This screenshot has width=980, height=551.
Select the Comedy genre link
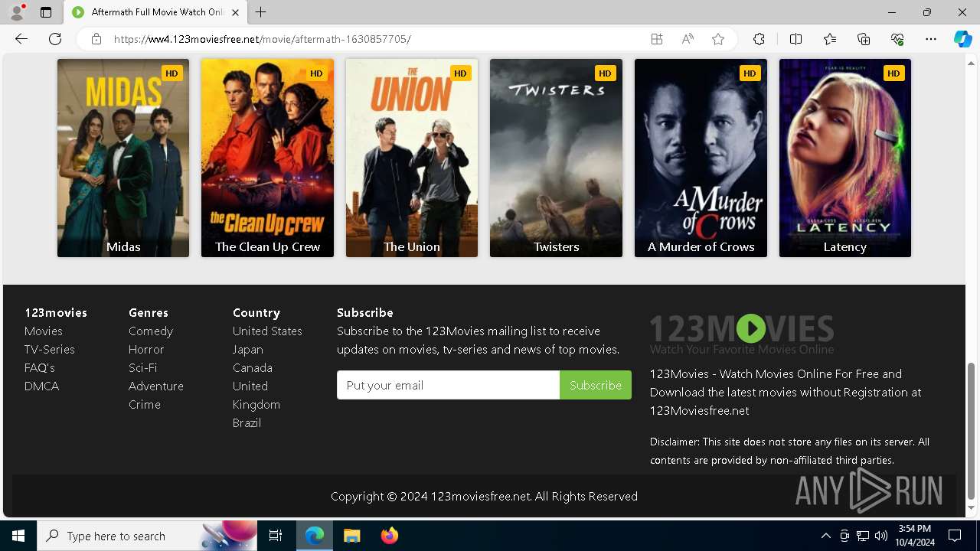point(151,331)
